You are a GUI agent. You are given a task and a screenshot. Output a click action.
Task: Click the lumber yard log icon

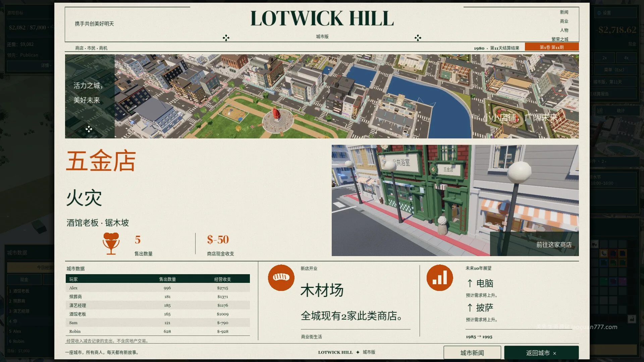click(x=281, y=278)
